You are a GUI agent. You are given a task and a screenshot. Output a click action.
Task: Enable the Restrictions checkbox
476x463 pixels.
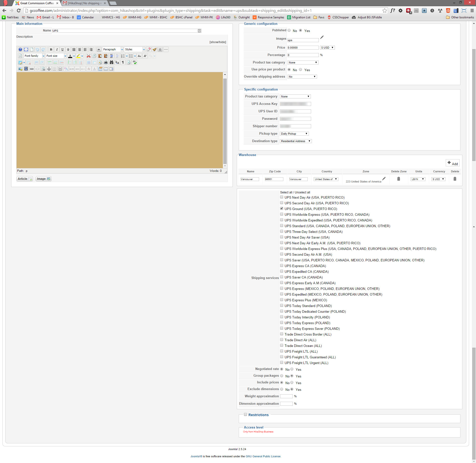(245, 414)
